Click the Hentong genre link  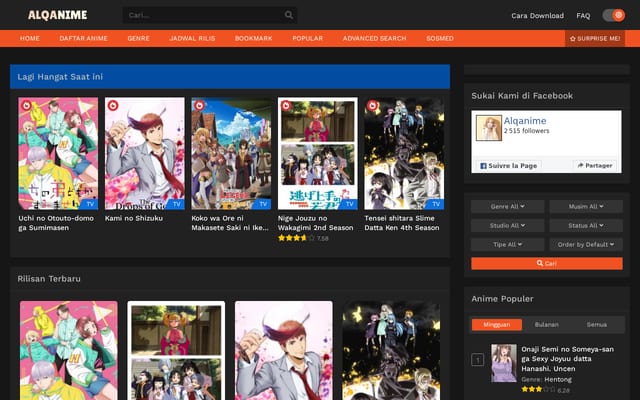(558, 379)
